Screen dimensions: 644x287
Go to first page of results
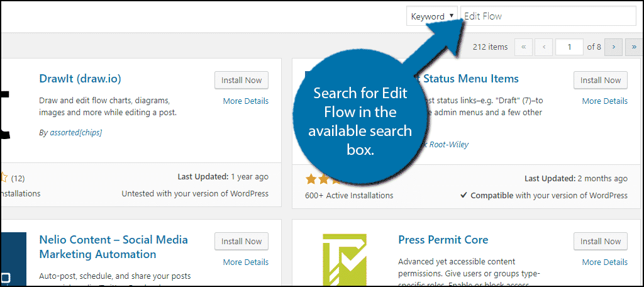523,47
